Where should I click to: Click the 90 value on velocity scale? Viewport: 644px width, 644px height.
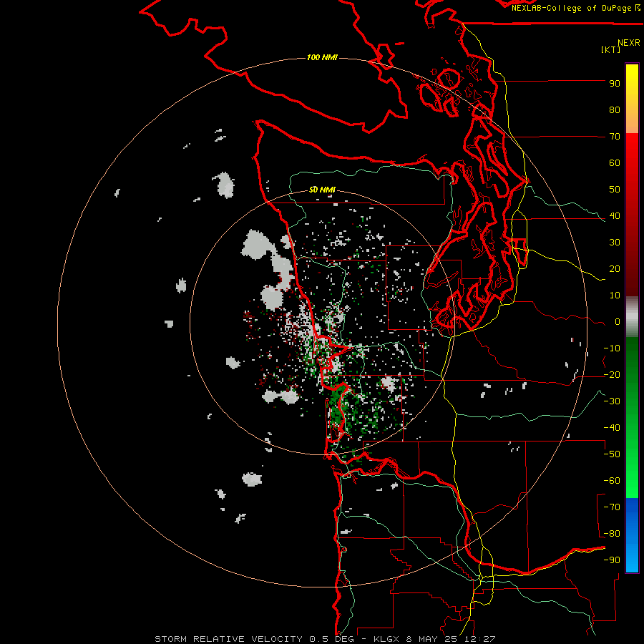(x=615, y=84)
